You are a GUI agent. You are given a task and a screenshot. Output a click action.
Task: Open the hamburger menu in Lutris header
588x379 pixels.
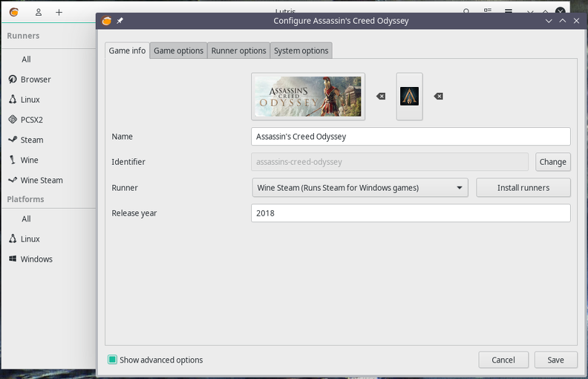click(508, 11)
